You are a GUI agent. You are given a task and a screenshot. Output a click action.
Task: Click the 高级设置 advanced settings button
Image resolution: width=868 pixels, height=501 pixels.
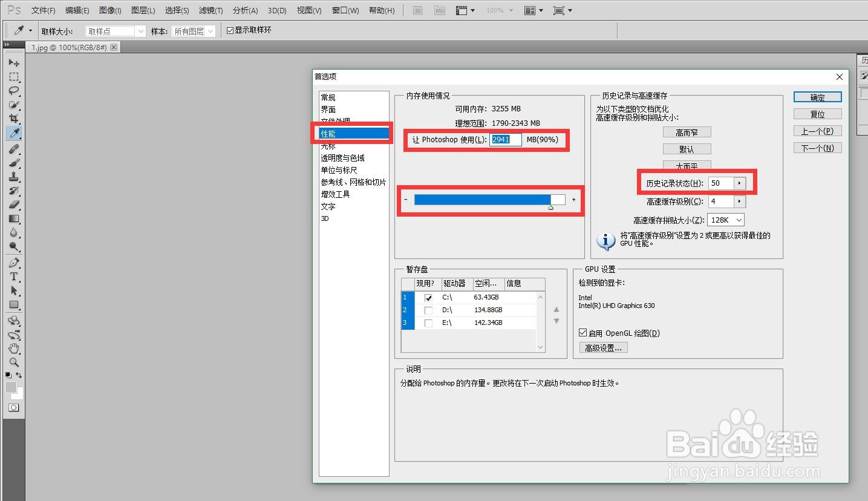point(604,348)
